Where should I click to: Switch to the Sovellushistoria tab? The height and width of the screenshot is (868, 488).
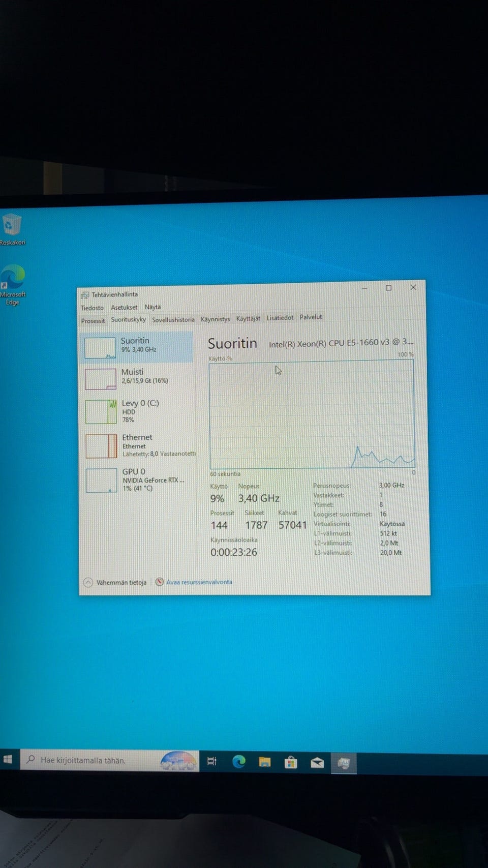(x=173, y=319)
